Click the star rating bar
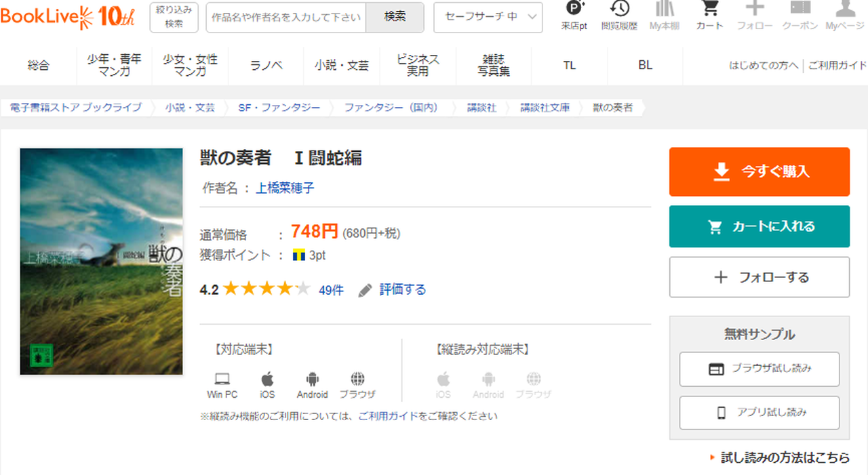Screen dimensions: 868x475 click(267, 290)
